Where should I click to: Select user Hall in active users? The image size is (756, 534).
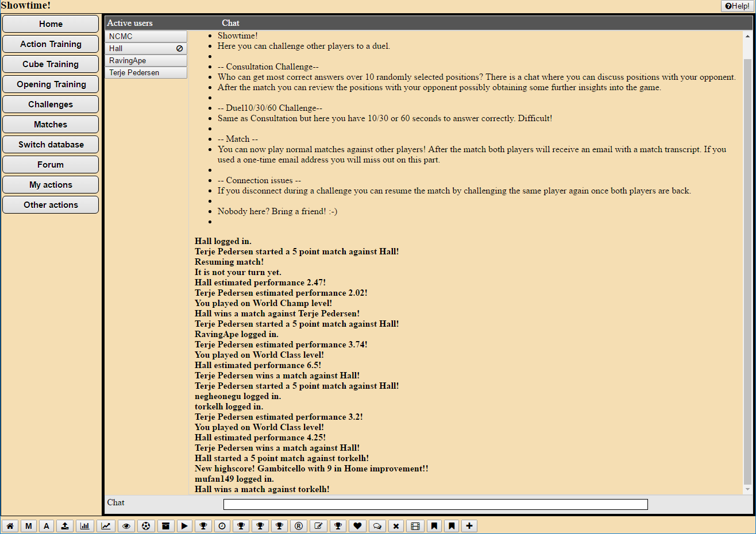pos(146,48)
